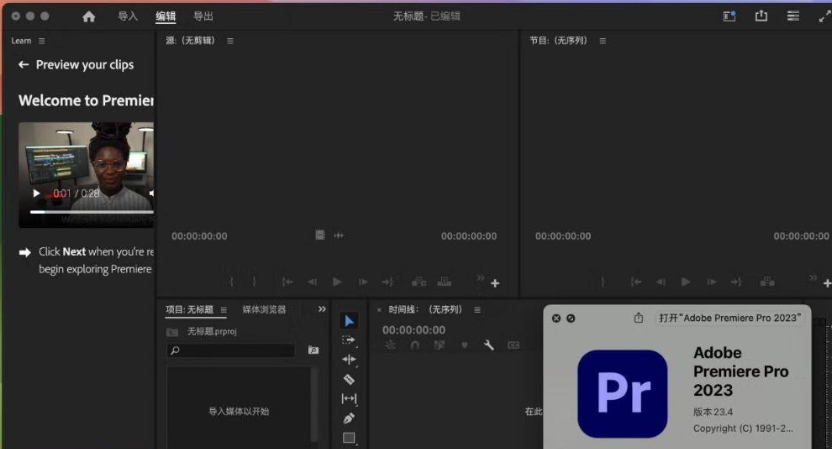Play the Source monitor
Viewport: 832px width, 449px height.
pos(337,282)
